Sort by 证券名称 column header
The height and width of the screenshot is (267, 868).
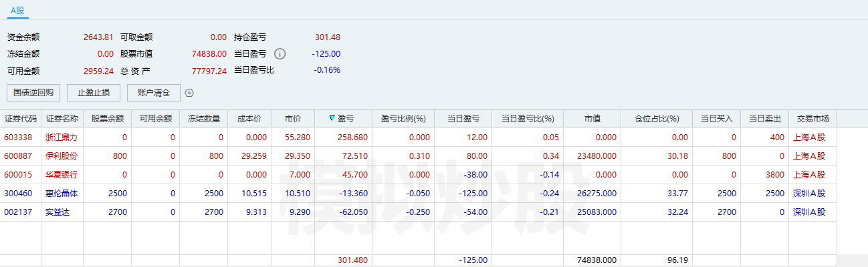coord(62,119)
